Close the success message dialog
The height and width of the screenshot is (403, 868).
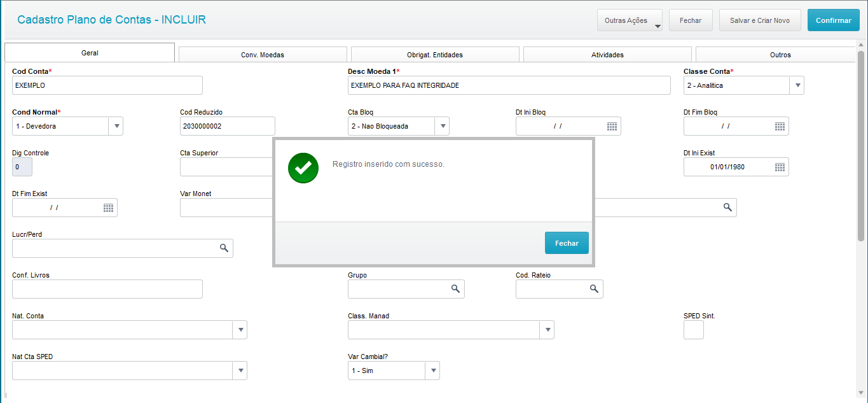click(x=566, y=243)
